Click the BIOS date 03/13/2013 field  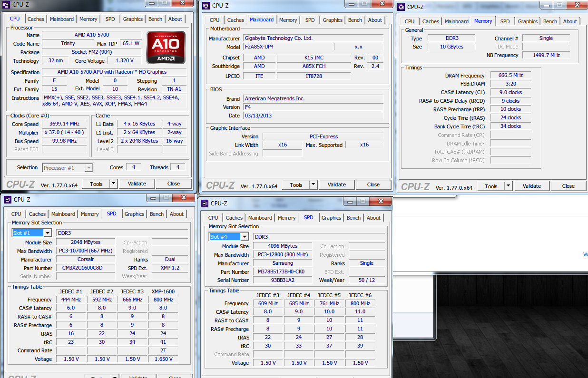tap(312, 116)
